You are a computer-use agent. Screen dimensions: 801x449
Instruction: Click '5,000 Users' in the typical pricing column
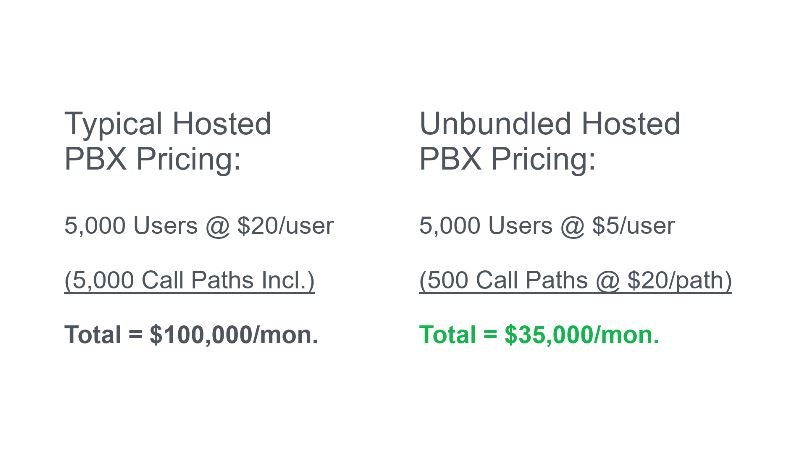point(131,226)
